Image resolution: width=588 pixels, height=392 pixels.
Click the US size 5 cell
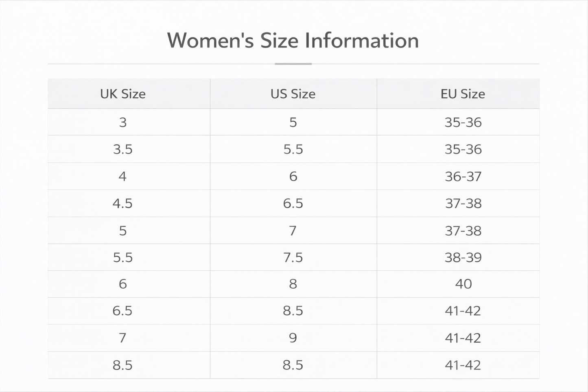coord(293,122)
